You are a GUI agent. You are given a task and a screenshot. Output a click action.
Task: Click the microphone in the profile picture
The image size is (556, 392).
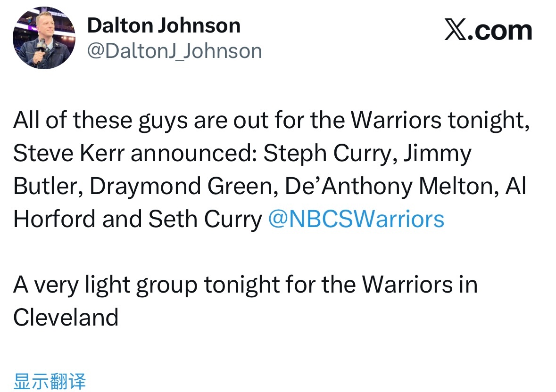pos(41,47)
